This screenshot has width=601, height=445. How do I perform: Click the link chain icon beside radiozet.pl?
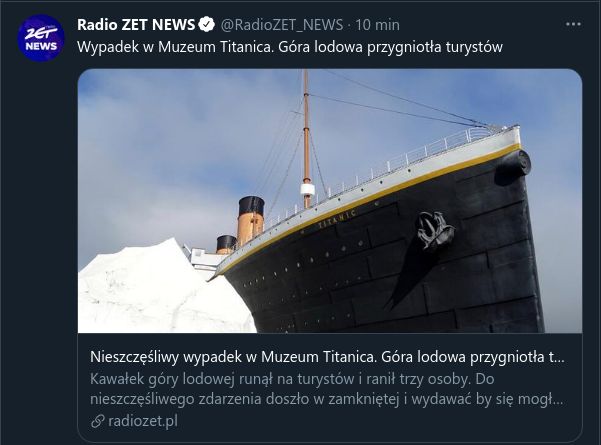(98, 421)
